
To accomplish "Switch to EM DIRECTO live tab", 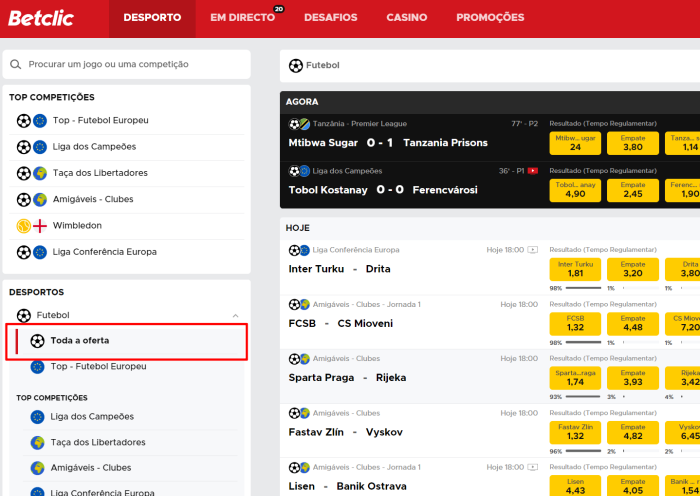I will point(242,18).
